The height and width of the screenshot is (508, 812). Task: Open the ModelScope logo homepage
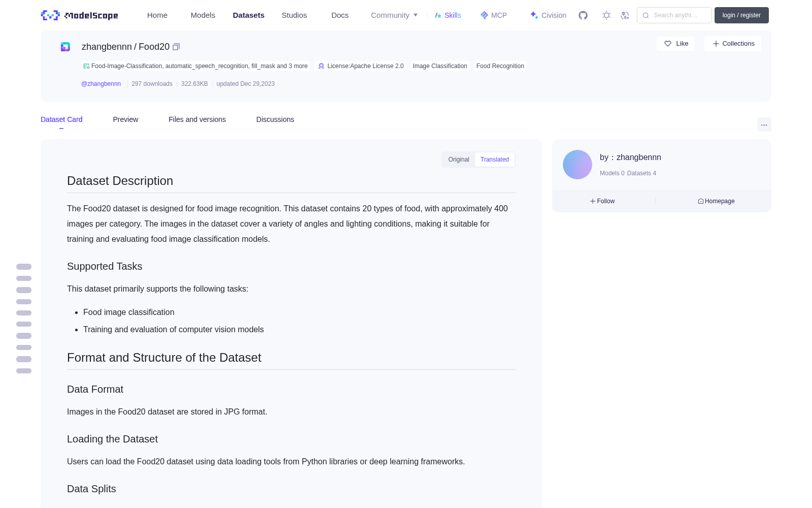(80, 15)
